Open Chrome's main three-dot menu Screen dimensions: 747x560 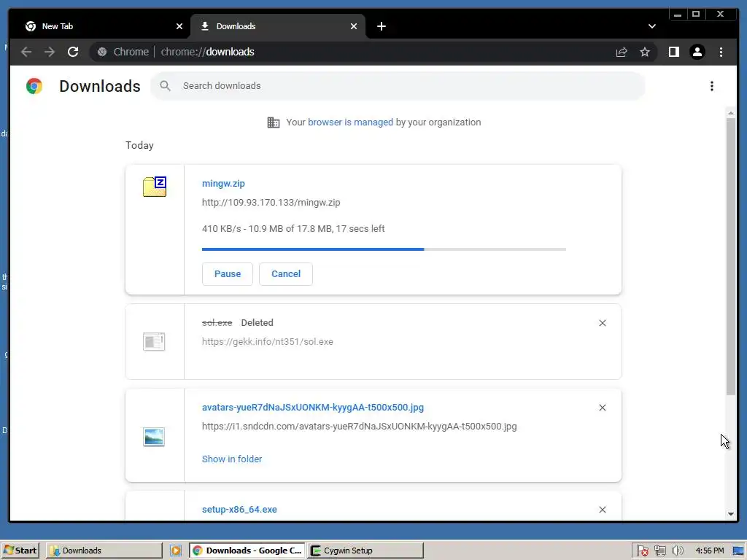pyautogui.click(x=721, y=52)
